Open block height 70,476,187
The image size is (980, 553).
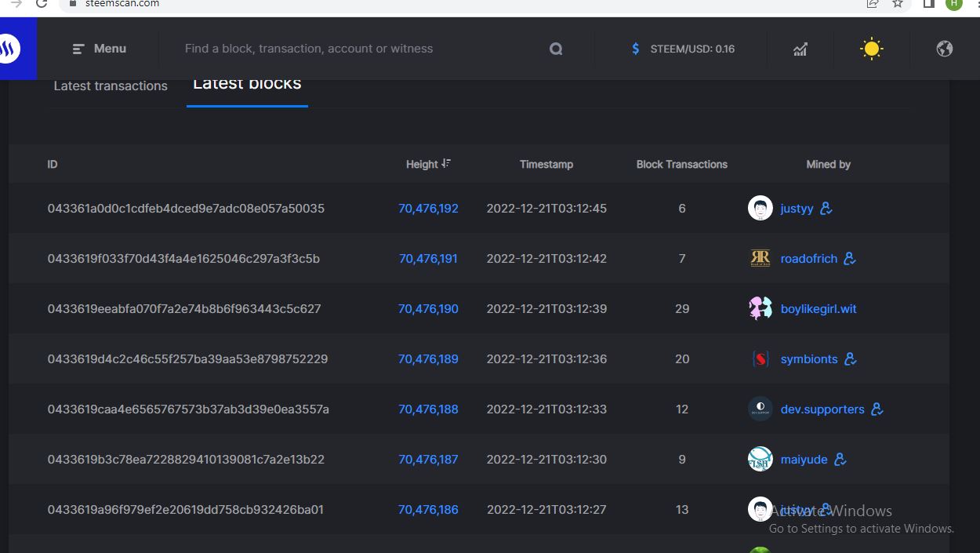point(428,460)
